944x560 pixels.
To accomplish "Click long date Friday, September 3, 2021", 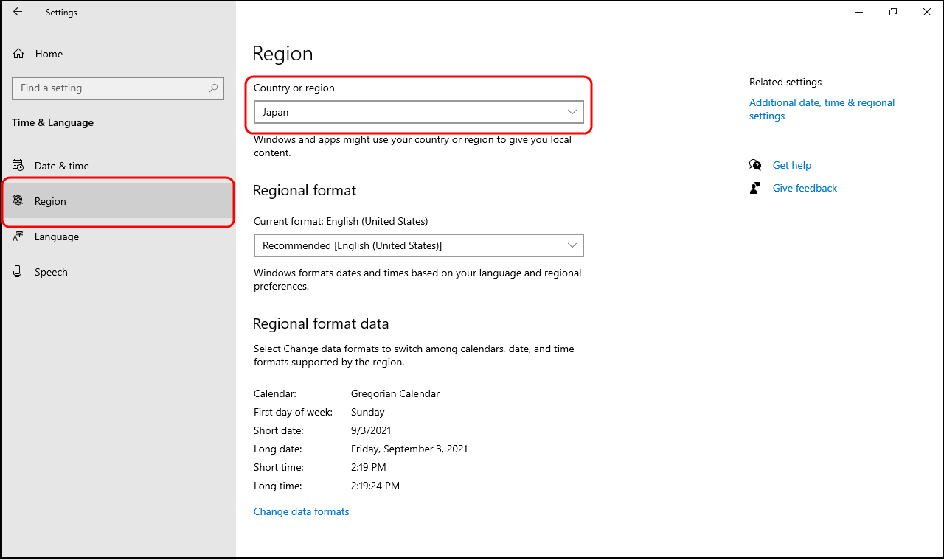I will click(x=409, y=449).
